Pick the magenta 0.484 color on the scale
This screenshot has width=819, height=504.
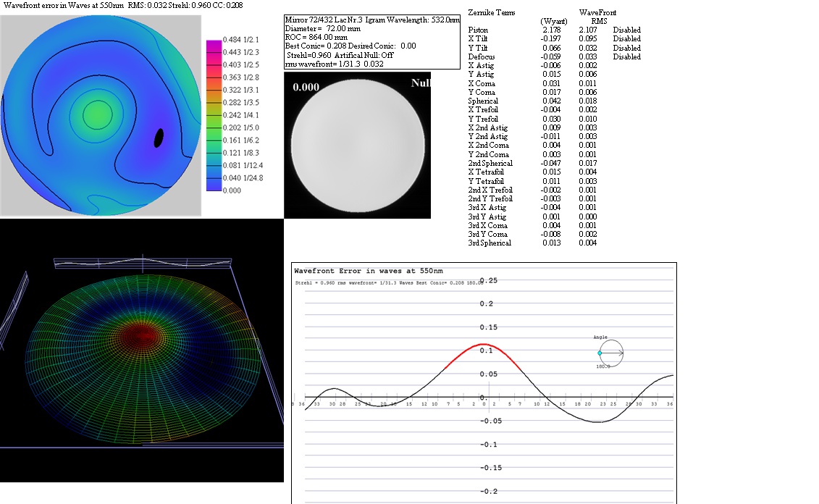tap(214, 44)
